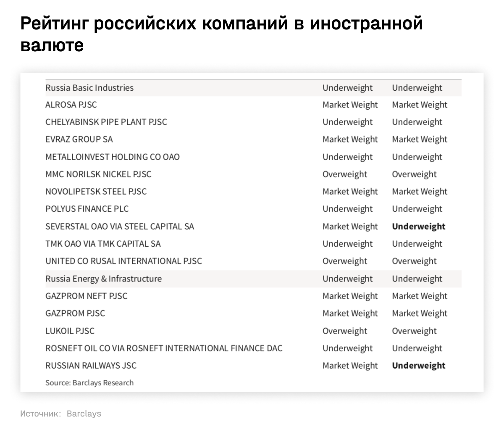Click NOVOLIPETSK STEEL PJSC in the table

click(x=96, y=191)
